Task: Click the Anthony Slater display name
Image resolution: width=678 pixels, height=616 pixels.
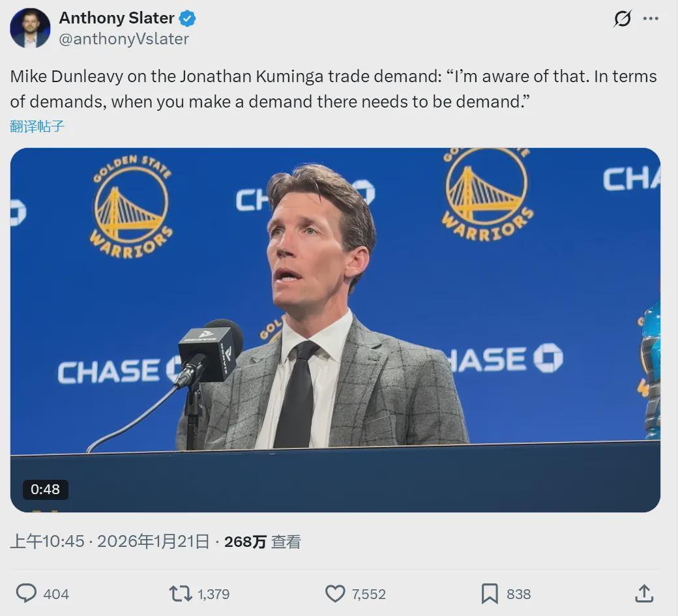Action: 117,18
